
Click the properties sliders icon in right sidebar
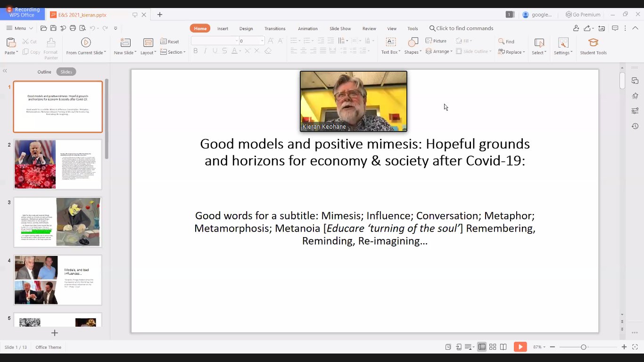pyautogui.click(x=635, y=111)
